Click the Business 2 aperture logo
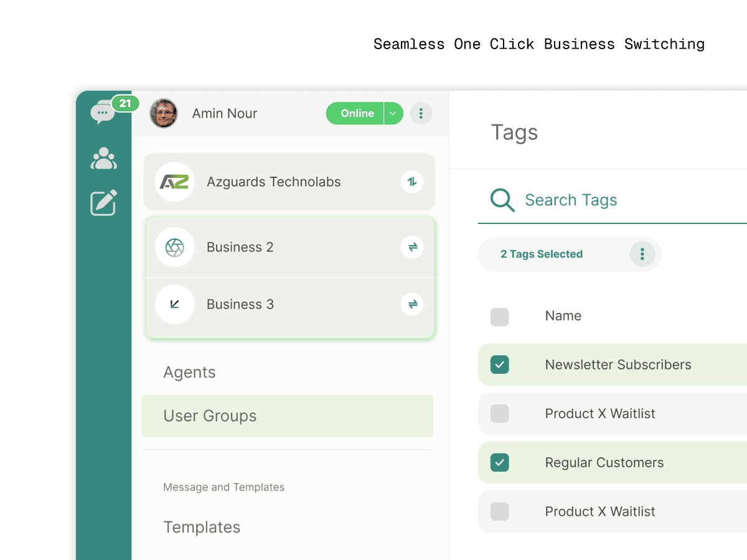Viewport: 747px width, 560px height. click(x=175, y=247)
